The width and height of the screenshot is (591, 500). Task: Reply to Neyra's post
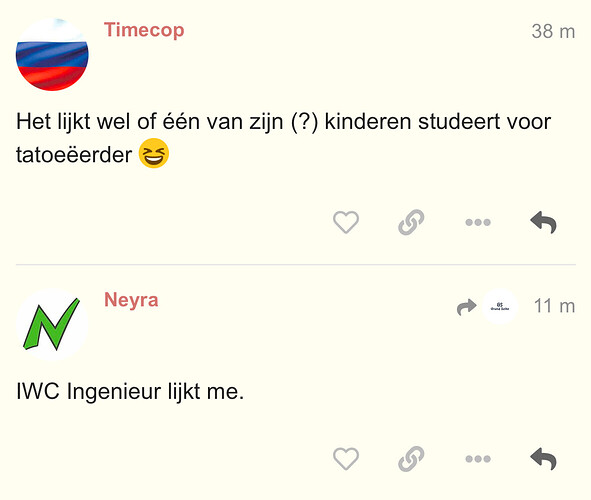click(544, 459)
